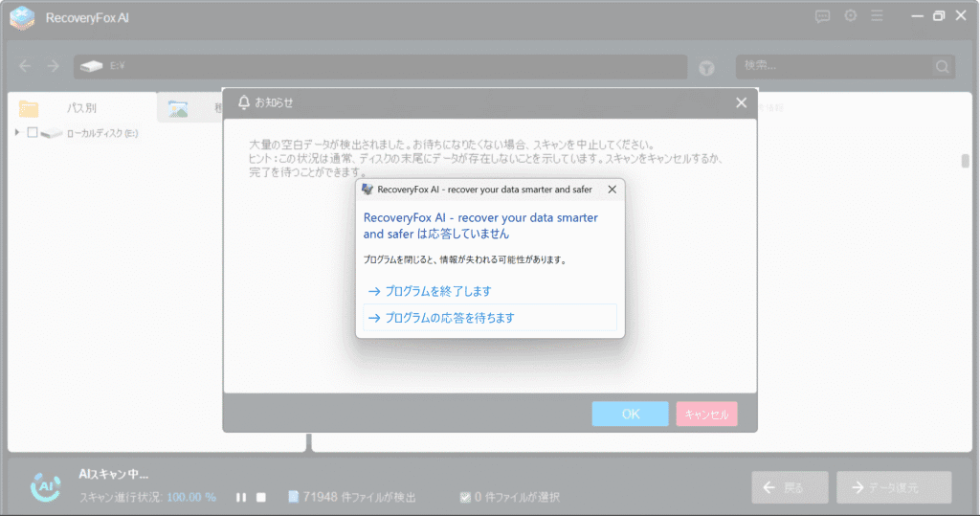
Task: Click the bell icon in お知らせ dialog
Action: [x=244, y=101]
